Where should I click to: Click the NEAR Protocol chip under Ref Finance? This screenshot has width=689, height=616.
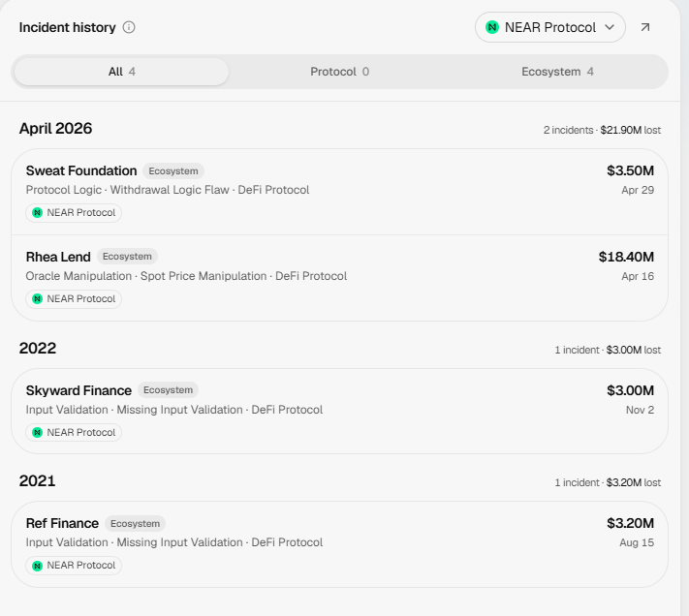pyautogui.click(x=74, y=565)
